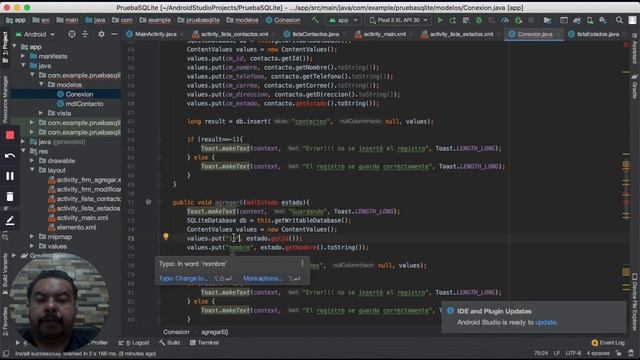
Task: Open project panel settings gear
Action: point(101,34)
